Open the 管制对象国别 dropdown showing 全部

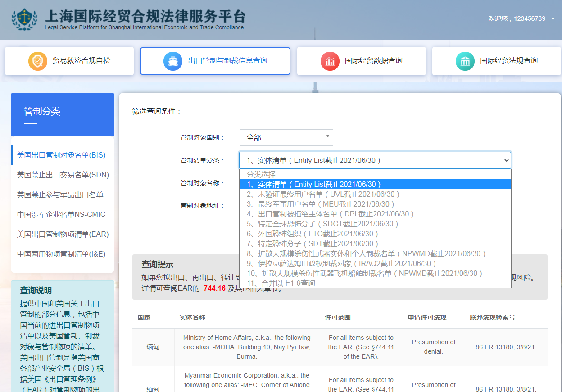point(286,137)
